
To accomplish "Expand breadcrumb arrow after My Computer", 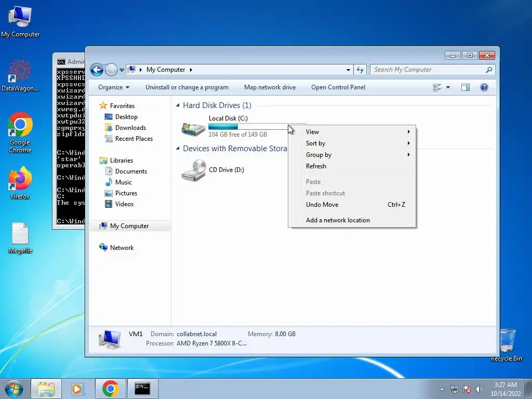I will (x=191, y=70).
